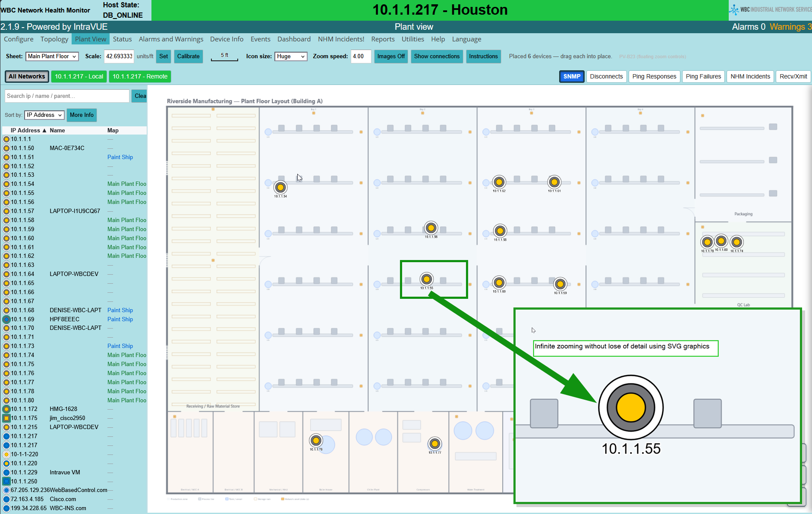Screen dimensions: 812x514
Task: Toggle the Images Off button
Action: 391,56
